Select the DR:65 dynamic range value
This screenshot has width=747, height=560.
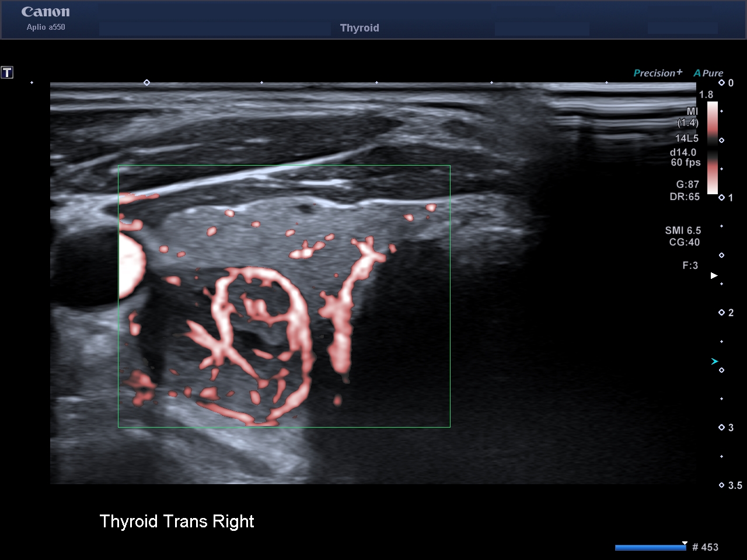tap(685, 197)
